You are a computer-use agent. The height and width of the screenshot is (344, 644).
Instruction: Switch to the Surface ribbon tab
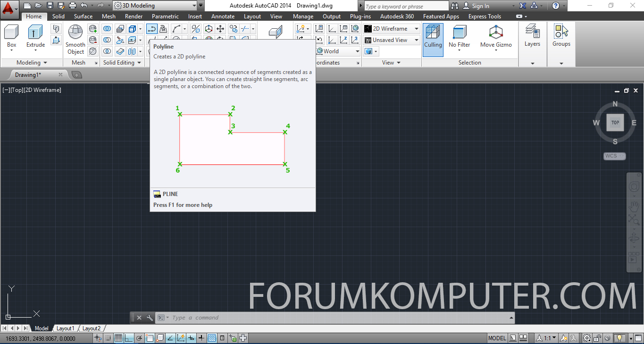point(83,16)
